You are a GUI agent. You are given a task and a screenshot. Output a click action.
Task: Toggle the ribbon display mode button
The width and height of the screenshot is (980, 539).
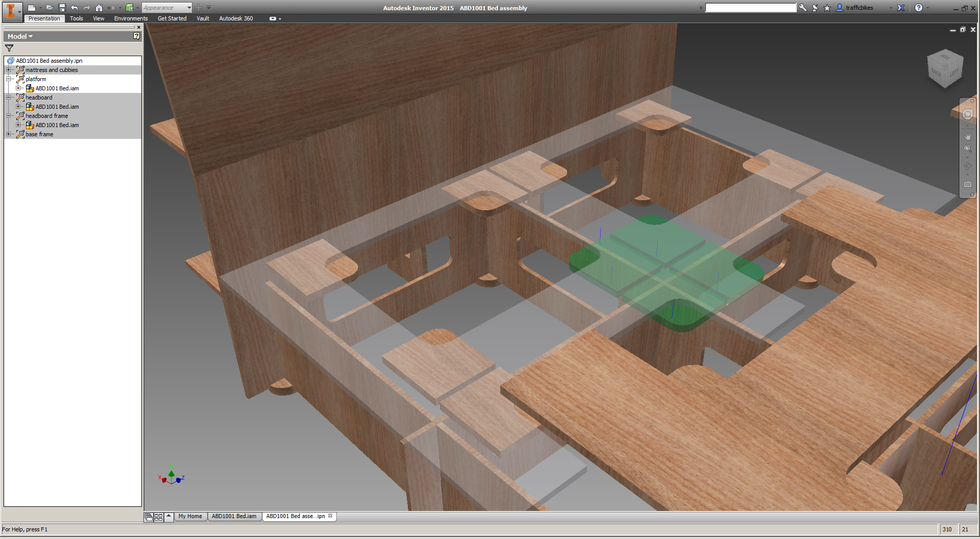click(x=273, y=18)
